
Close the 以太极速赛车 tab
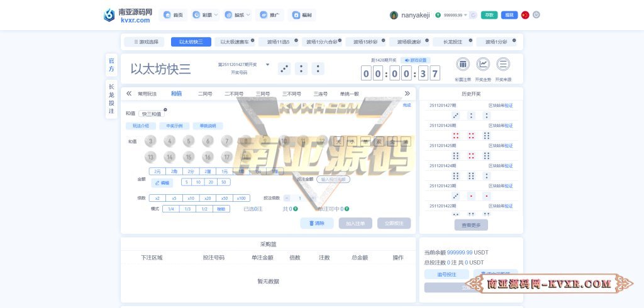tap(253, 40)
